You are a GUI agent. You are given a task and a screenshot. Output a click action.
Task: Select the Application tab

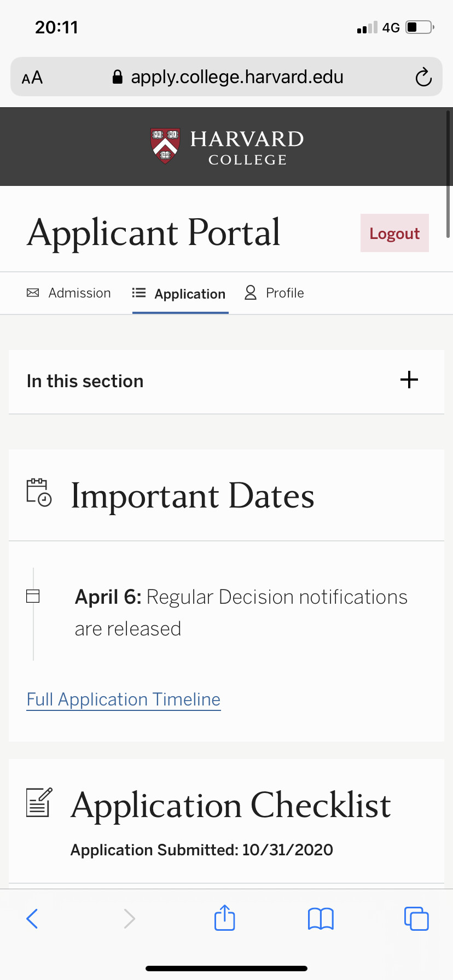(179, 294)
